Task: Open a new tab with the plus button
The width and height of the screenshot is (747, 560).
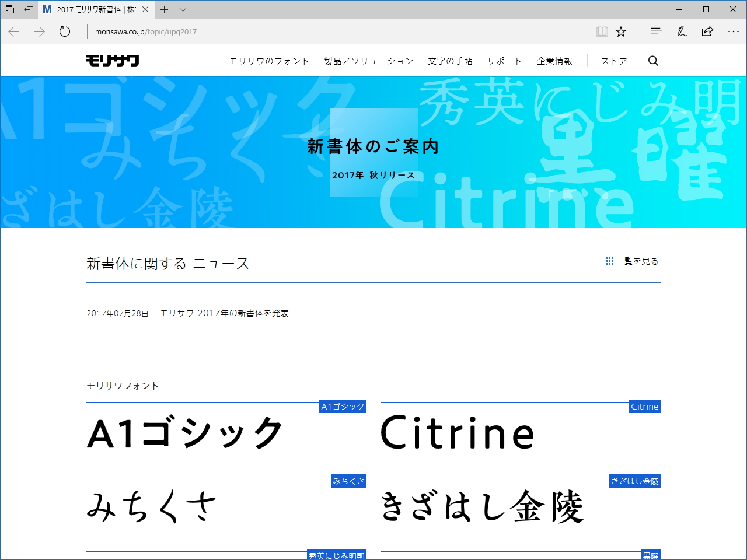Action: (x=165, y=9)
